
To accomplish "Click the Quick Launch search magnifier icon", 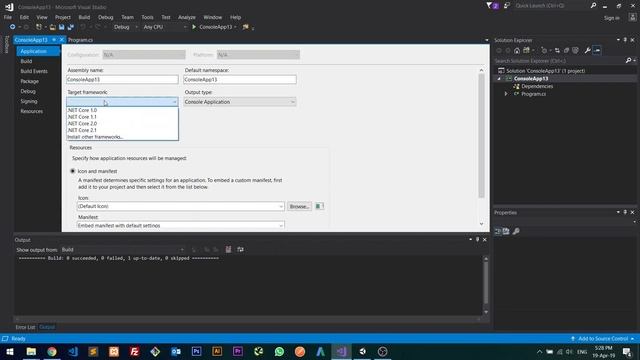I will coord(593,6).
